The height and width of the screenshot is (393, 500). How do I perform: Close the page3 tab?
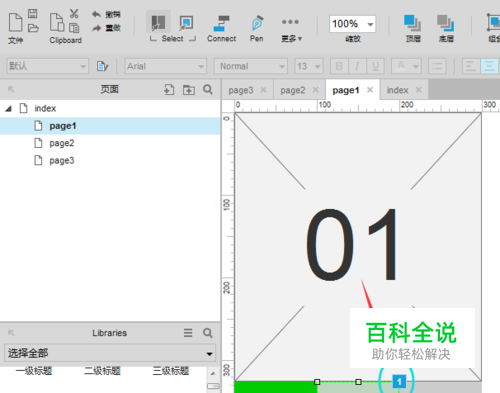pyautogui.click(x=264, y=89)
